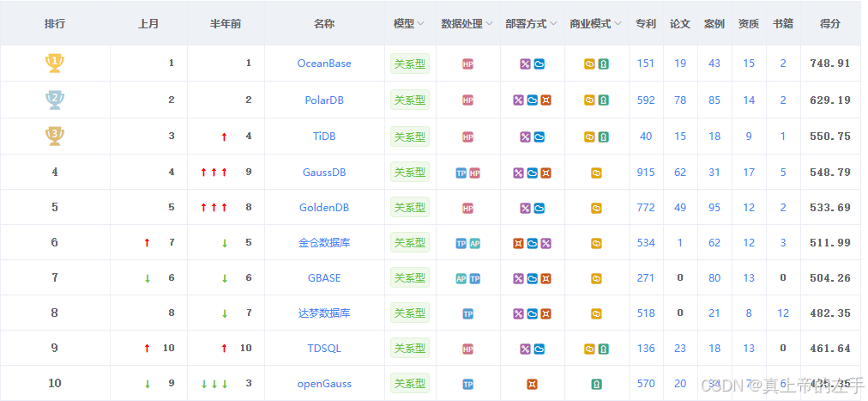Viewport: 868px width, 401px height.
Task: Click the 排行 column header
Action: [x=55, y=24]
